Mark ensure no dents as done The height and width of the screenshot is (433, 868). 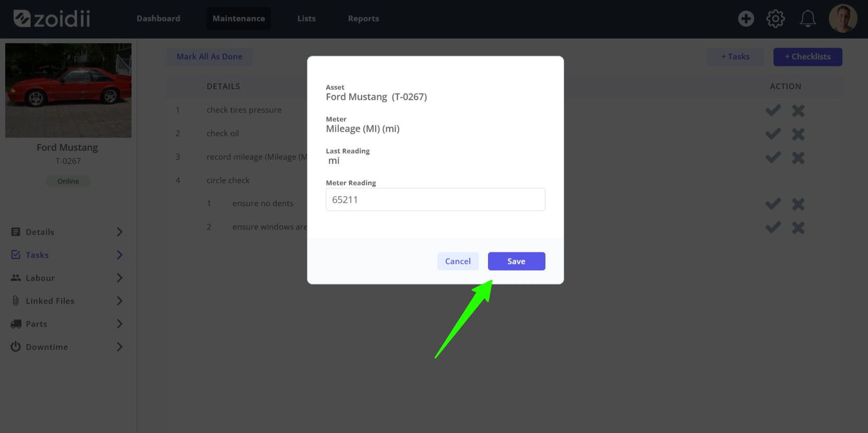pyautogui.click(x=773, y=204)
